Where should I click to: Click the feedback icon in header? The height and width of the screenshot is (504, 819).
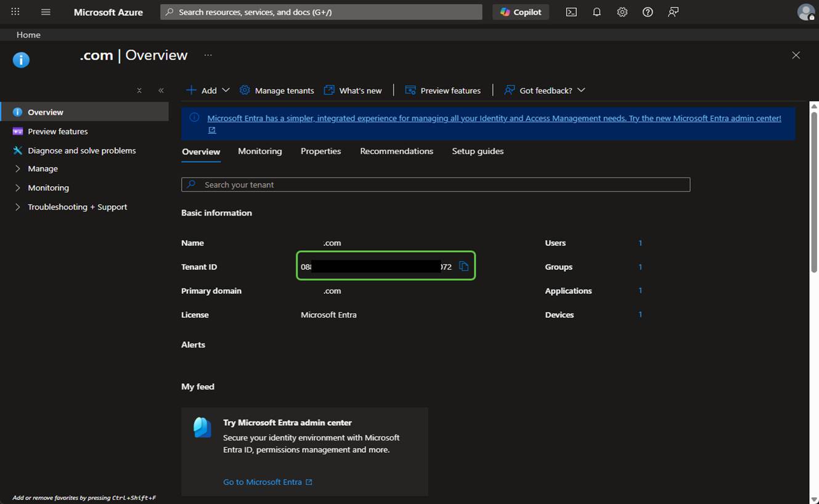point(673,12)
